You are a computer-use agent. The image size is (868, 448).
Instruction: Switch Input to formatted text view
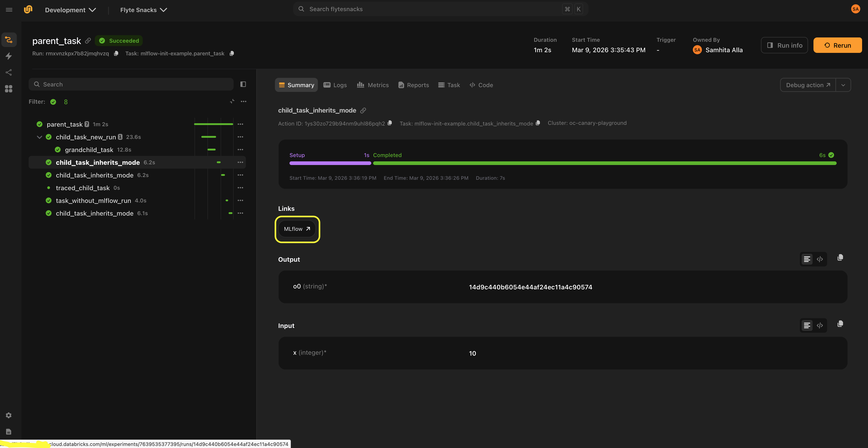tap(807, 325)
